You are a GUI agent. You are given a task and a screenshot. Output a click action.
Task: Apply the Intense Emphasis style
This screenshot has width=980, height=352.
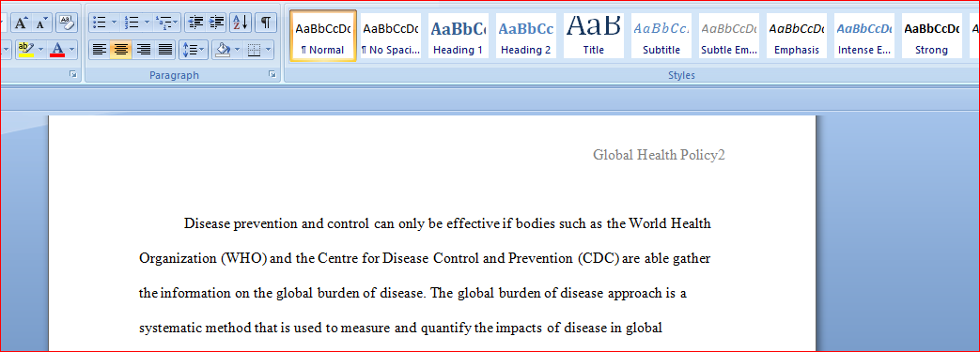[863, 36]
